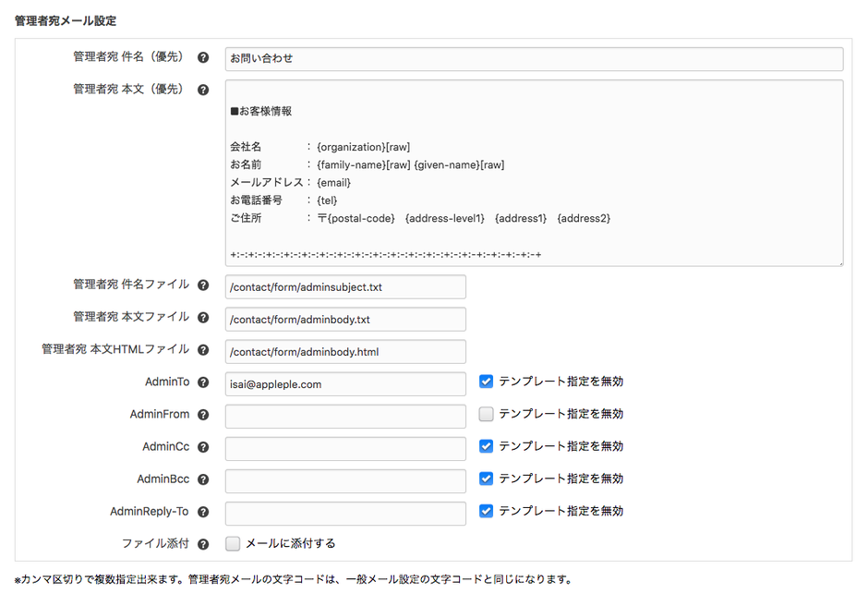Open help for AdminFrom field

click(203, 414)
